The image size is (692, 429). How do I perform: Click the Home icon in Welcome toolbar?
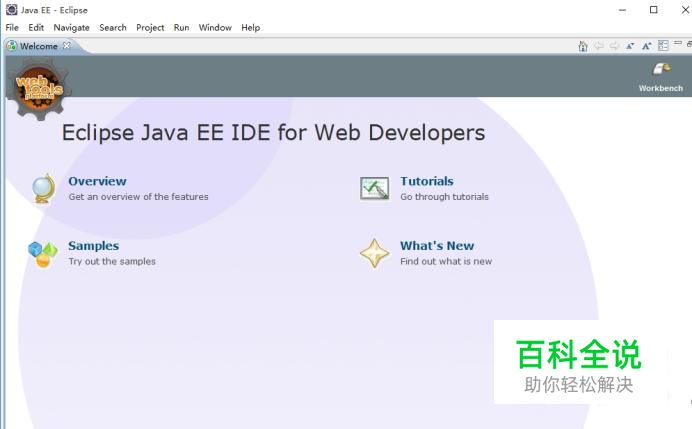pyautogui.click(x=583, y=46)
